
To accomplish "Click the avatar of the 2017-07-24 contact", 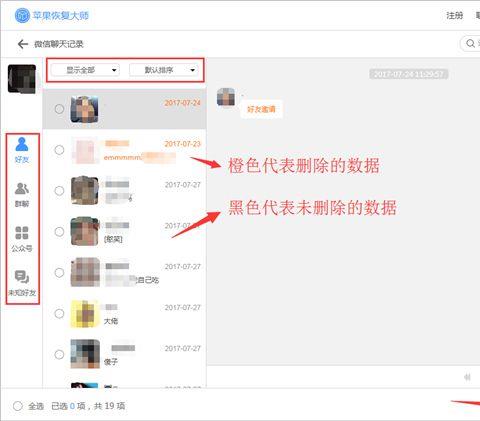I will 85,109.
